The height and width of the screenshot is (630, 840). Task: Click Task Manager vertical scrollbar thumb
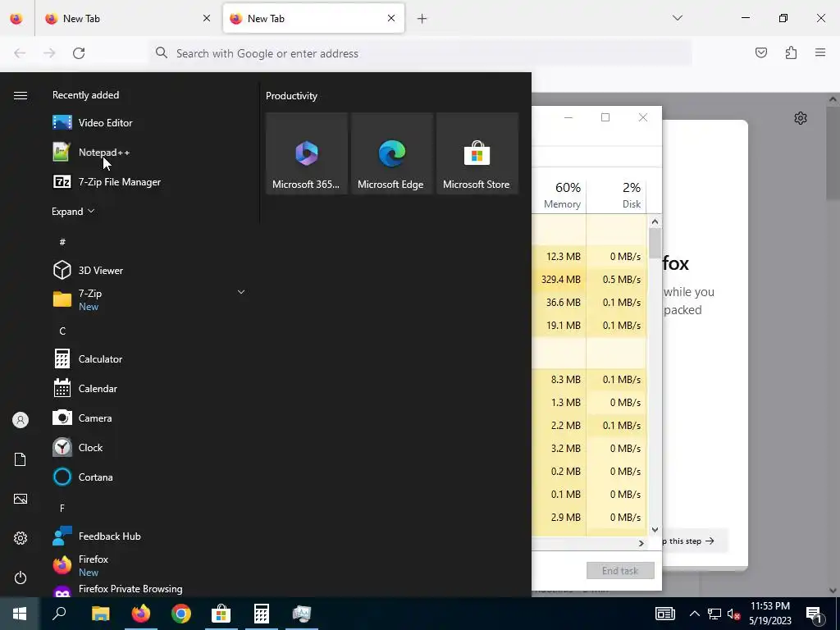tap(655, 244)
